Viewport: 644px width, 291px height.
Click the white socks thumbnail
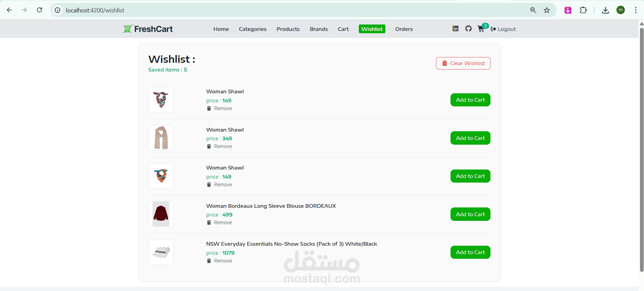pos(161,252)
